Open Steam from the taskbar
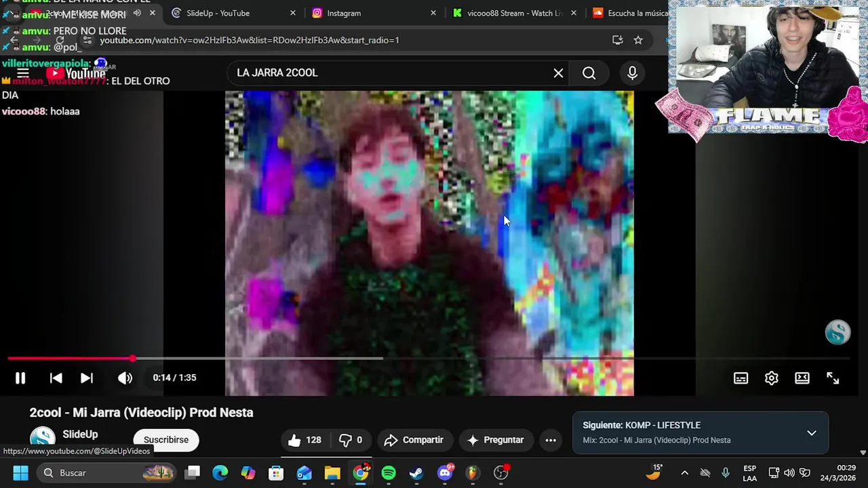Image resolution: width=868 pixels, height=488 pixels. pyautogui.click(x=416, y=473)
